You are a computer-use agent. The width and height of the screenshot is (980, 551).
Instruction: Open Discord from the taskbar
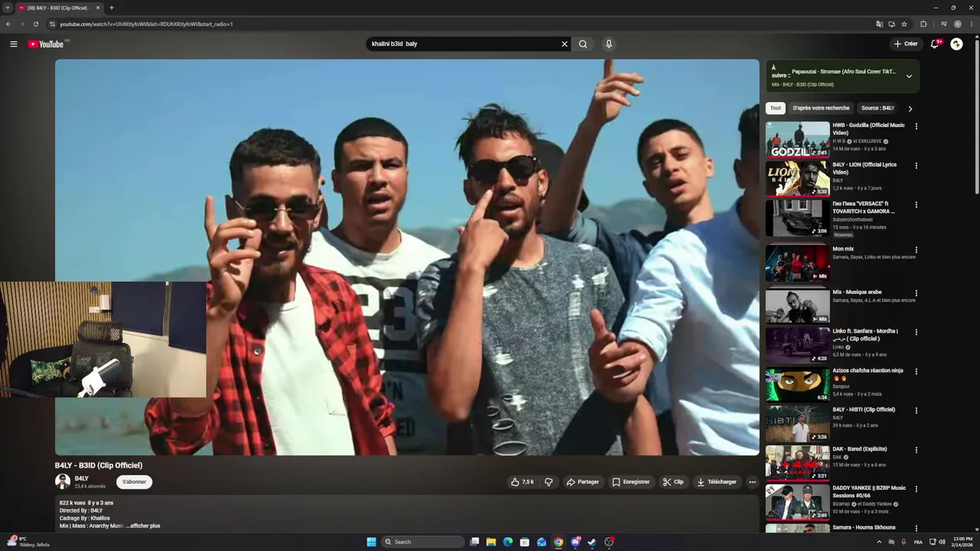pos(575,542)
